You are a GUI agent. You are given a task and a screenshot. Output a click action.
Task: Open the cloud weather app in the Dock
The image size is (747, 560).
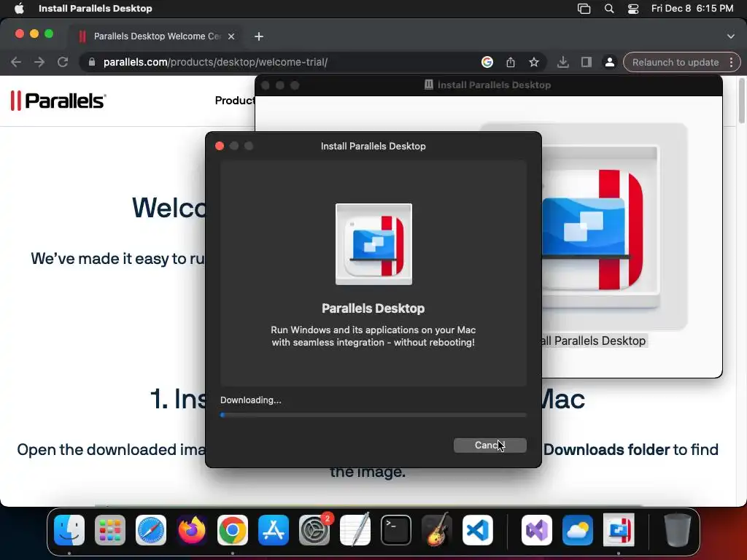coord(578,530)
